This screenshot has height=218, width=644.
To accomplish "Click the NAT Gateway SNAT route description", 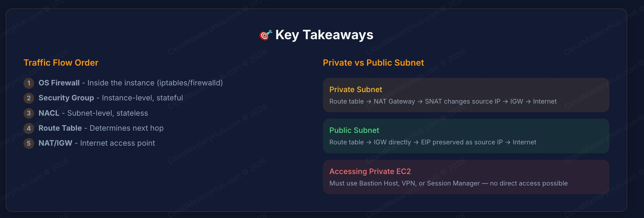I will click(x=443, y=101).
